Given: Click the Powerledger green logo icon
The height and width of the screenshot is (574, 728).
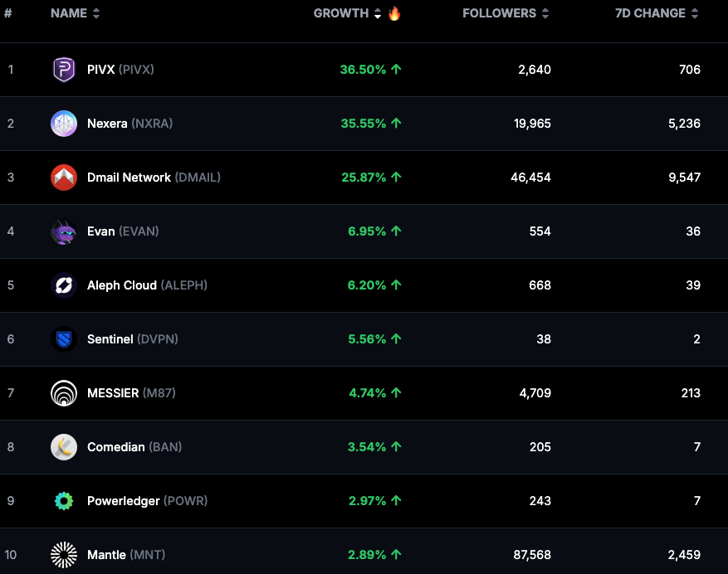Looking at the screenshot, I should tap(64, 501).
